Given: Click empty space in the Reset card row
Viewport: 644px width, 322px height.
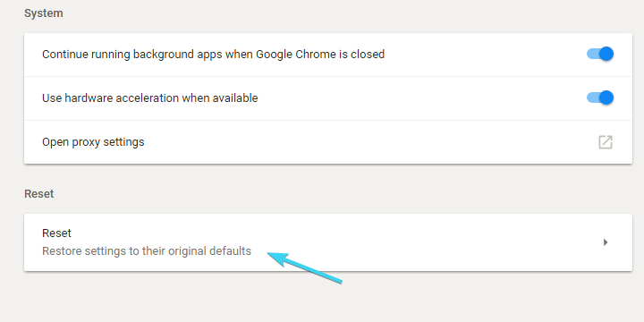Looking at the screenshot, I should click(411, 242).
